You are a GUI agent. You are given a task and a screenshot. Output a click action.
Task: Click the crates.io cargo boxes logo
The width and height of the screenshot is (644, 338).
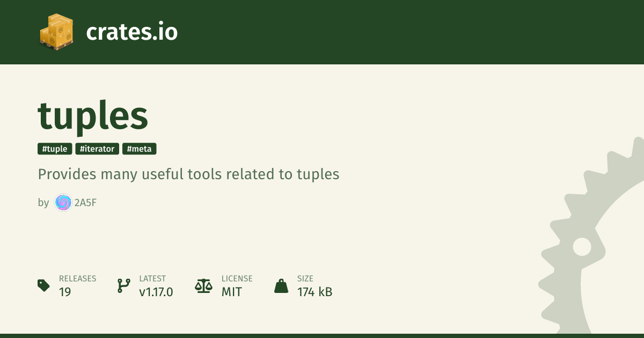56,32
